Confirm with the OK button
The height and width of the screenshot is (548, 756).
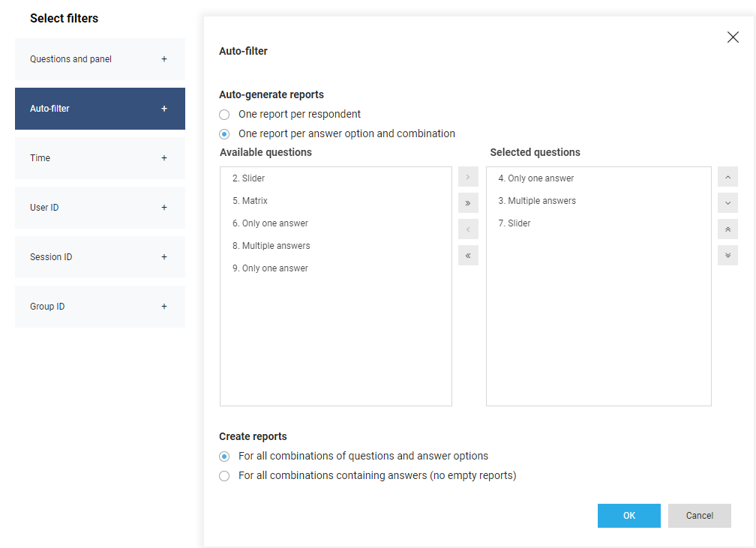[628, 516]
